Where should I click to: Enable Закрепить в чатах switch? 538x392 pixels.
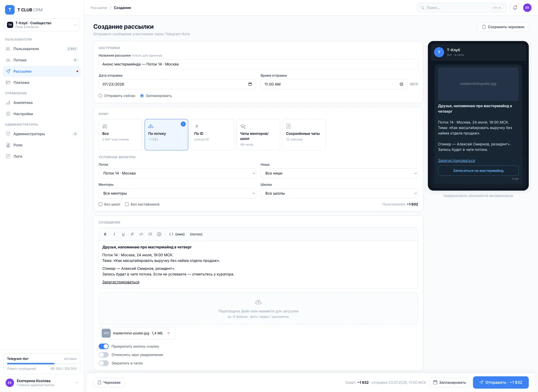pyautogui.click(x=104, y=363)
